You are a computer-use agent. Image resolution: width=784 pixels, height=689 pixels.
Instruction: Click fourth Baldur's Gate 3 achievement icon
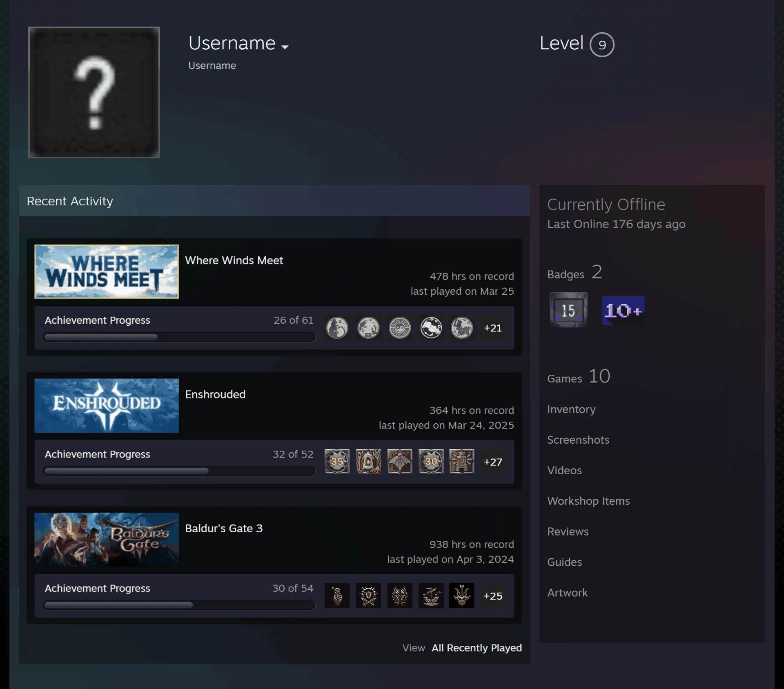pyautogui.click(x=431, y=596)
